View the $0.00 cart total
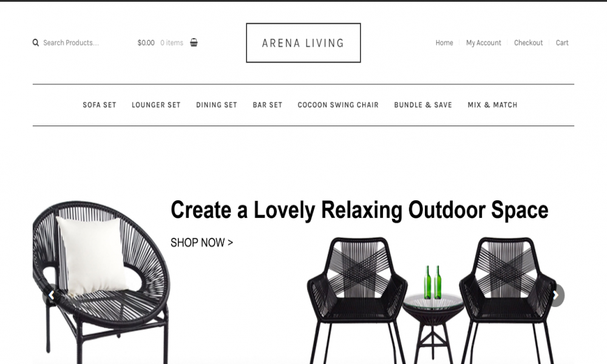The height and width of the screenshot is (364, 607). pos(146,42)
